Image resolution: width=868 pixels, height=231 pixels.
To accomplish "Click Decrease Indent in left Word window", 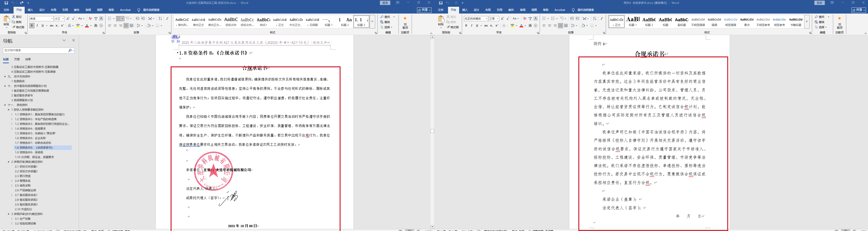I will pos(138,19).
